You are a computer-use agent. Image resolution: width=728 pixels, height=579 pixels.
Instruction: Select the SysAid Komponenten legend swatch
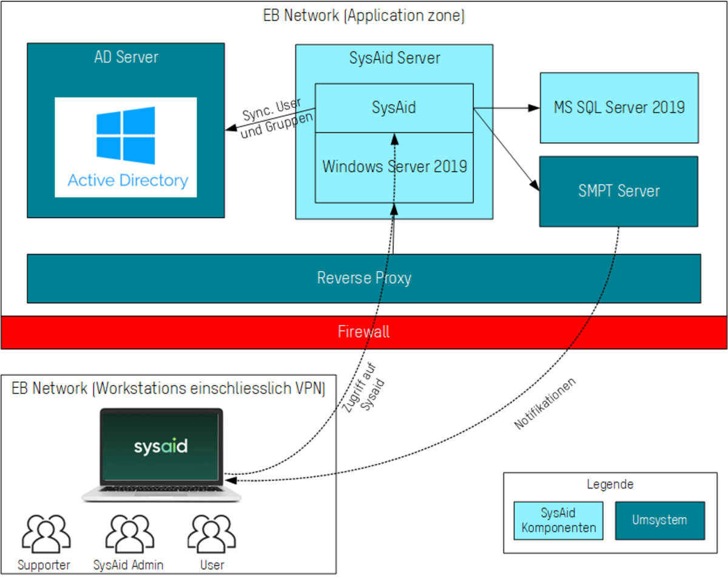[x=558, y=521]
